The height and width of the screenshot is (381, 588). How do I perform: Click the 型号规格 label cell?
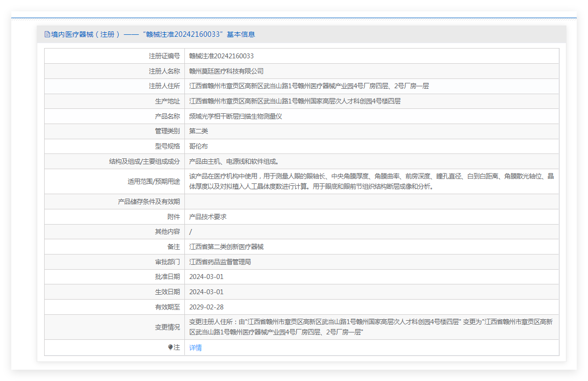tap(115, 146)
